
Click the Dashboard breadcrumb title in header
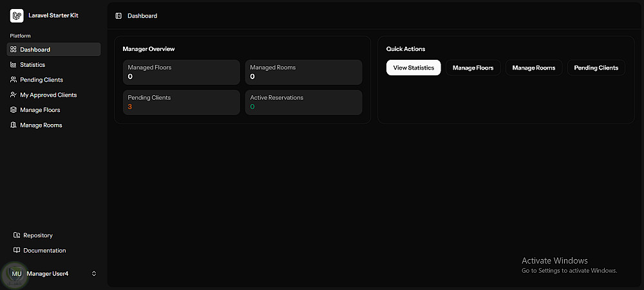coord(142,15)
